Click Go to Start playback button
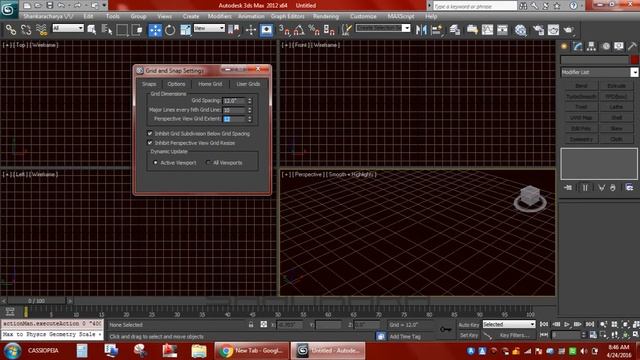640x360 pixels. pos(544,324)
